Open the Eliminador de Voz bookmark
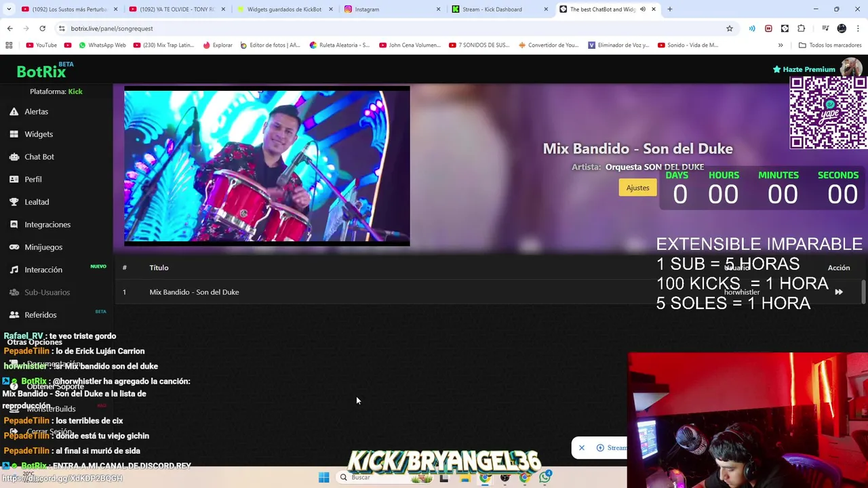 (x=618, y=45)
